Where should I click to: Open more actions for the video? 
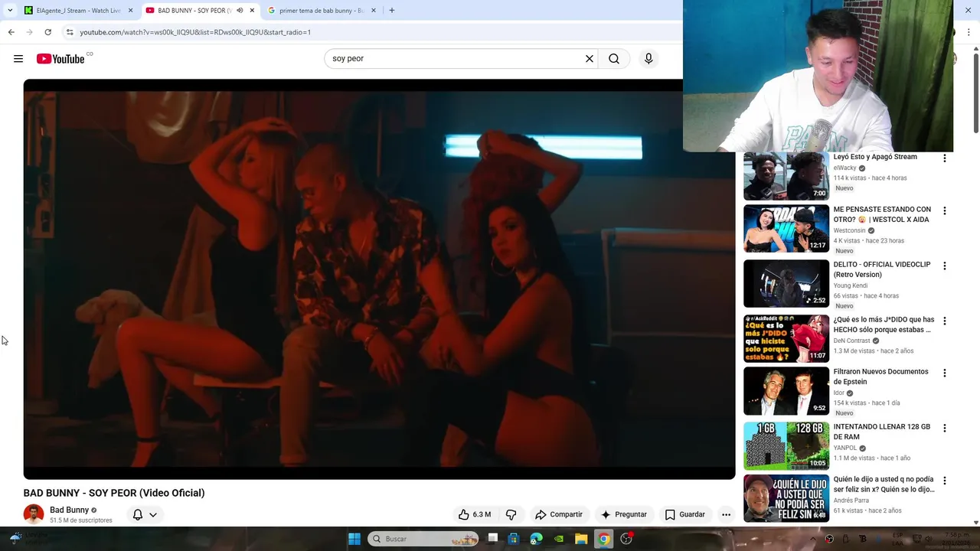pos(726,514)
